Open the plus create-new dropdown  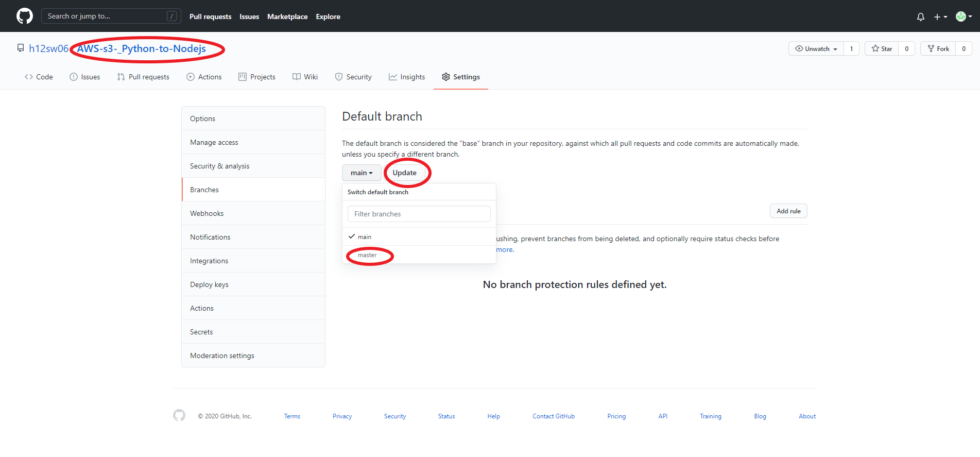click(x=940, y=16)
